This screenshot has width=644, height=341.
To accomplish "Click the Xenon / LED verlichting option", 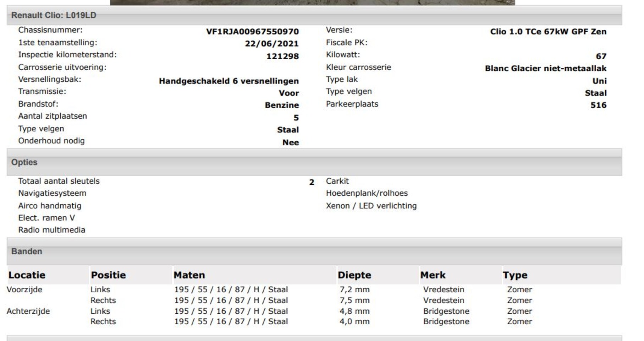I will tap(371, 206).
